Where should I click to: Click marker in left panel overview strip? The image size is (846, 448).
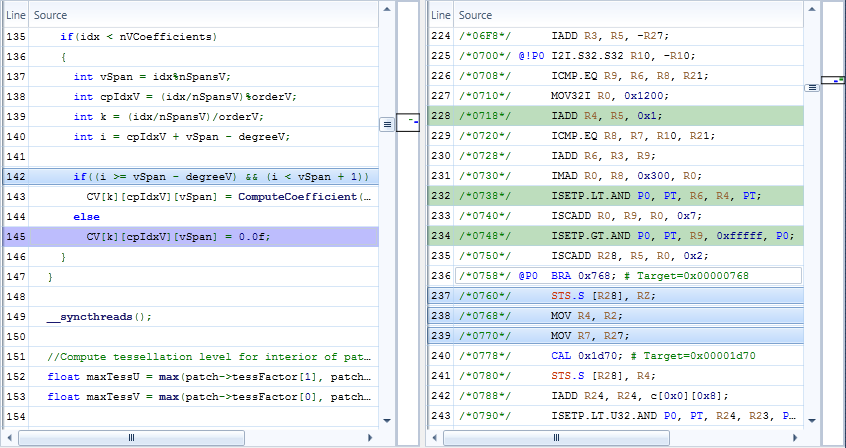409,123
